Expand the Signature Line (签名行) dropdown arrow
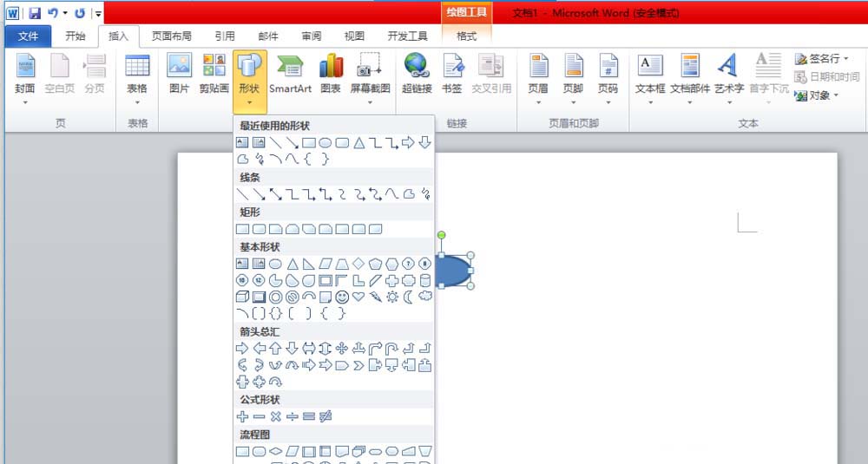This screenshot has height=464, width=868. (846, 59)
